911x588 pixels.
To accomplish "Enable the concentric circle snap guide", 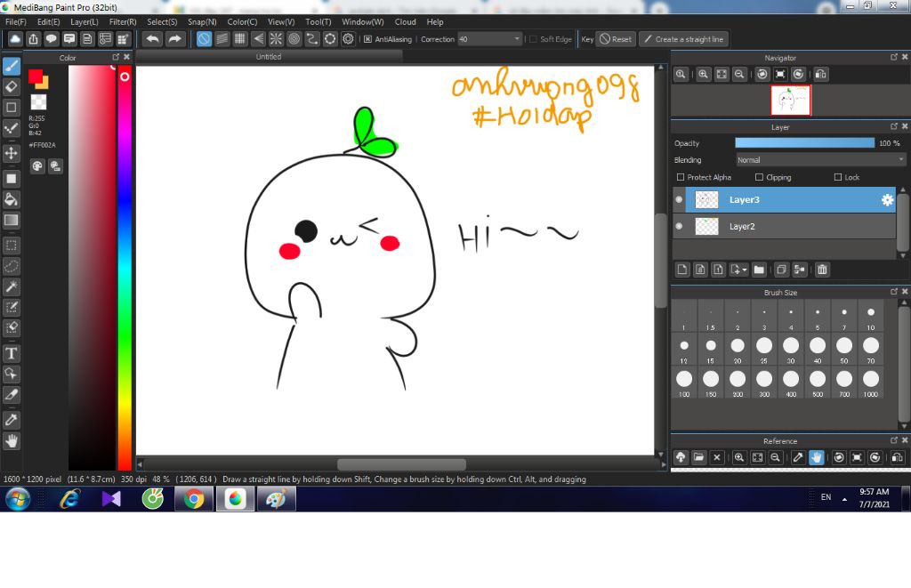I will tap(294, 39).
